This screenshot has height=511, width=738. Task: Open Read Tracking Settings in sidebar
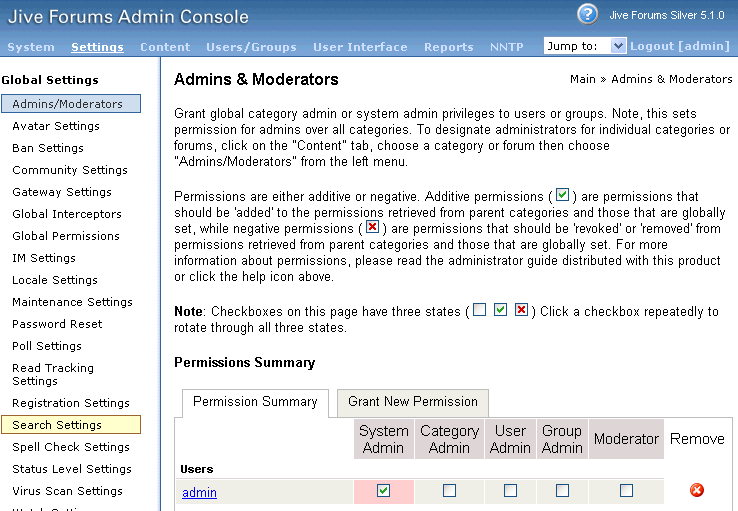point(53,375)
